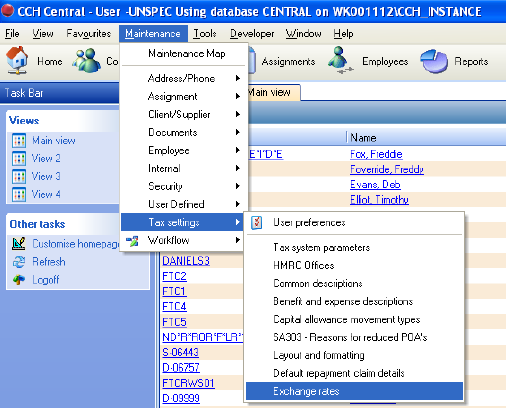Expand the Employee submenu arrow
The image size is (506, 410).
pyautogui.click(x=238, y=150)
